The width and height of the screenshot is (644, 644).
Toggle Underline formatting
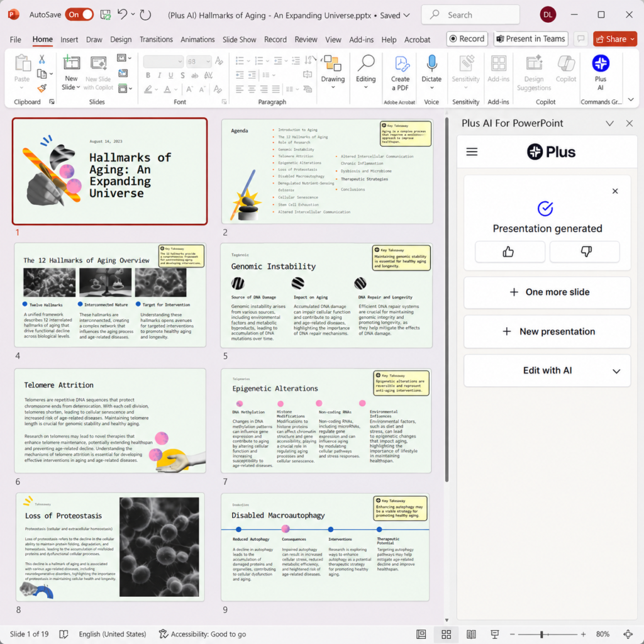pos(171,75)
